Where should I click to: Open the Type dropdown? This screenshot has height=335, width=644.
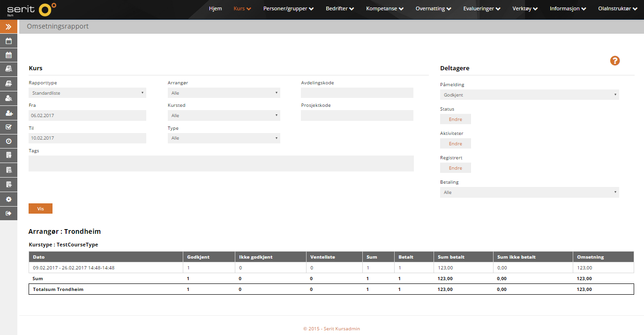click(x=224, y=138)
